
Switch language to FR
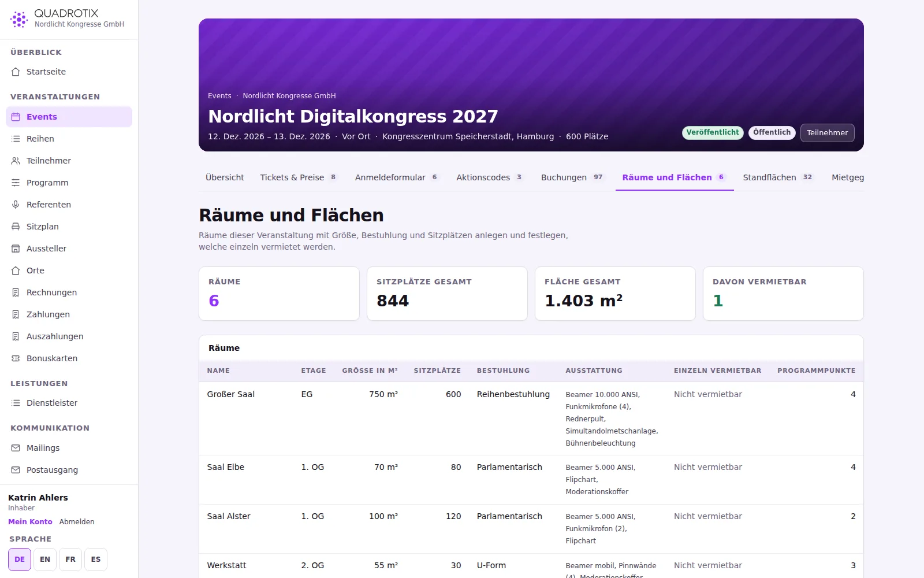70,560
